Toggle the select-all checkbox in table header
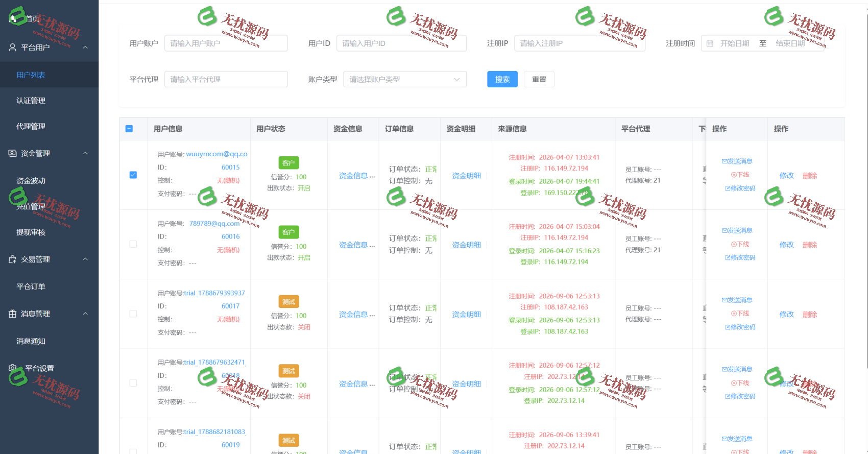Image resolution: width=868 pixels, height=454 pixels. tap(129, 129)
